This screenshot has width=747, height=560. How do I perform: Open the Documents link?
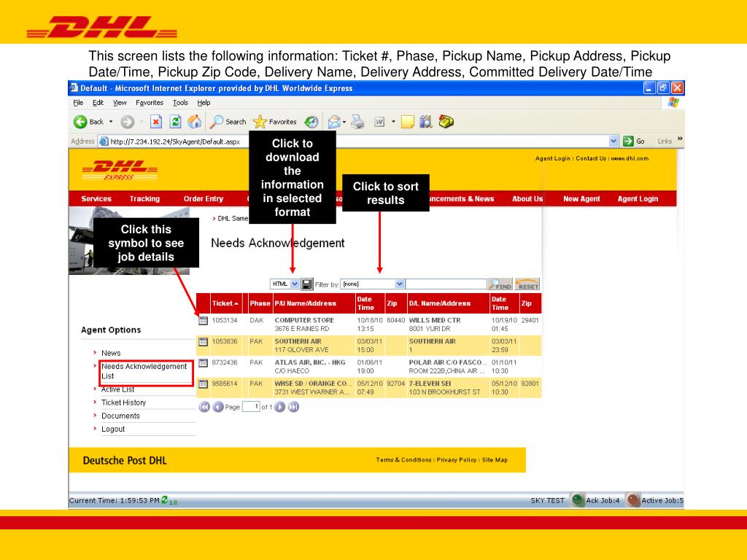[x=120, y=416]
